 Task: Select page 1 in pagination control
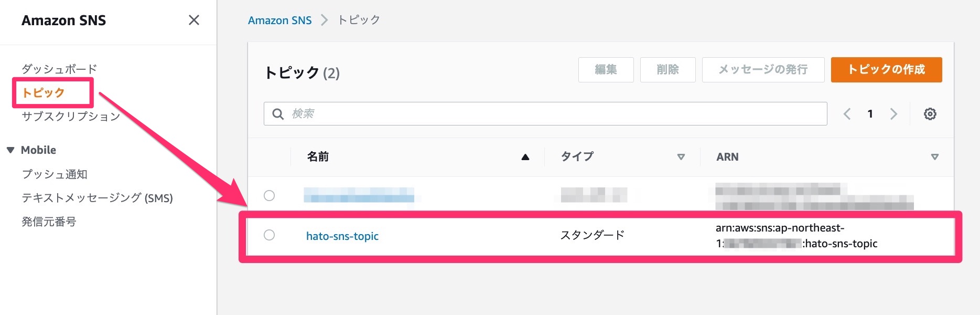870,113
